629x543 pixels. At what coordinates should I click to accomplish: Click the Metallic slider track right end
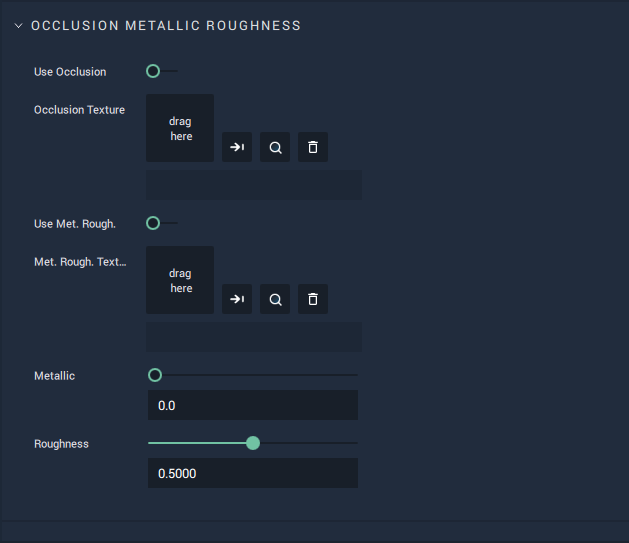pyautogui.click(x=355, y=375)
